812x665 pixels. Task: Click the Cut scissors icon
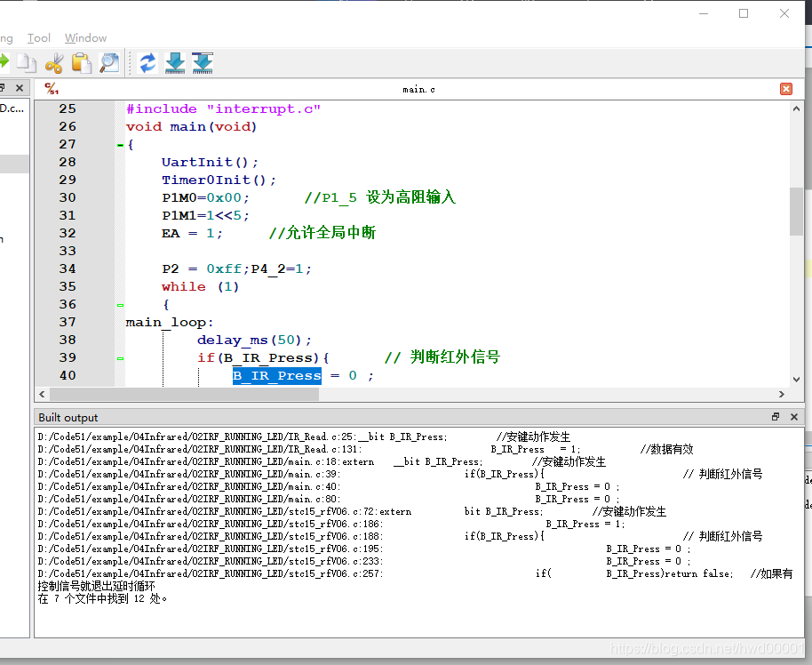(54, 63)
